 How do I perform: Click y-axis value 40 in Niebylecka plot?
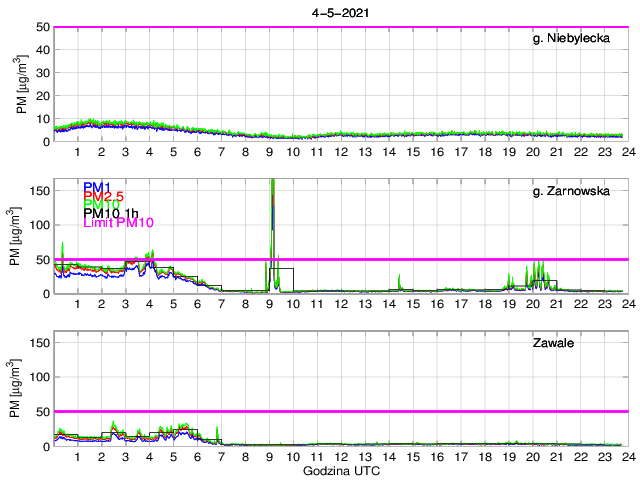point(43,50)
